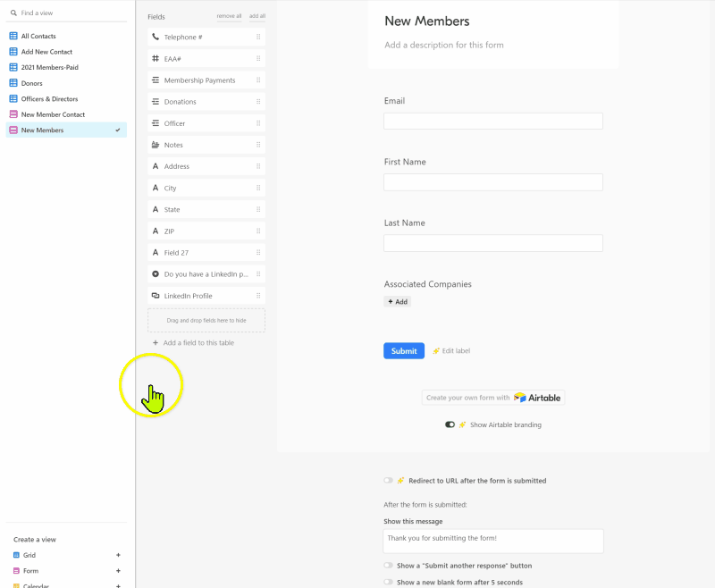Disable the Show Airtable branding toggle
The height and width of the screenshot is (588, 715).
[x=450, y=424]
